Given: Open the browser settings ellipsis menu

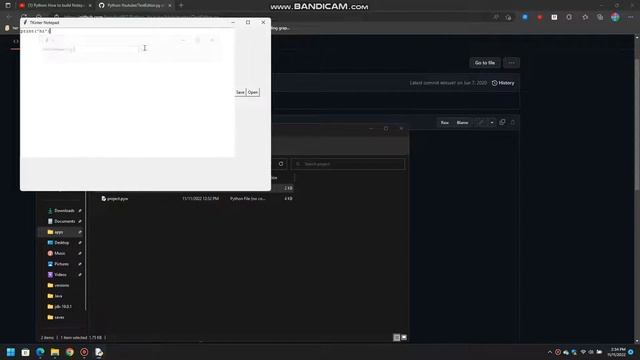Looking at the screenshot, I should pyautogui.click(x=631, y=17).
